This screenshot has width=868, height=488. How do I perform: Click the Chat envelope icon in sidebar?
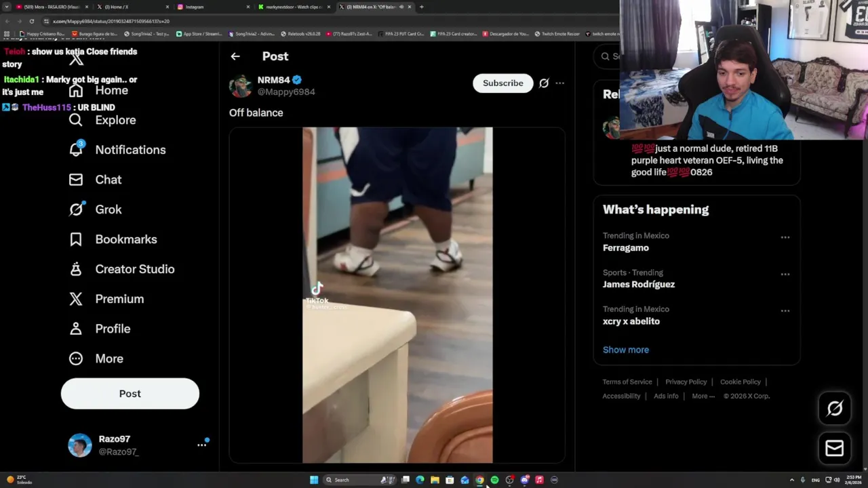pos(76,180)
